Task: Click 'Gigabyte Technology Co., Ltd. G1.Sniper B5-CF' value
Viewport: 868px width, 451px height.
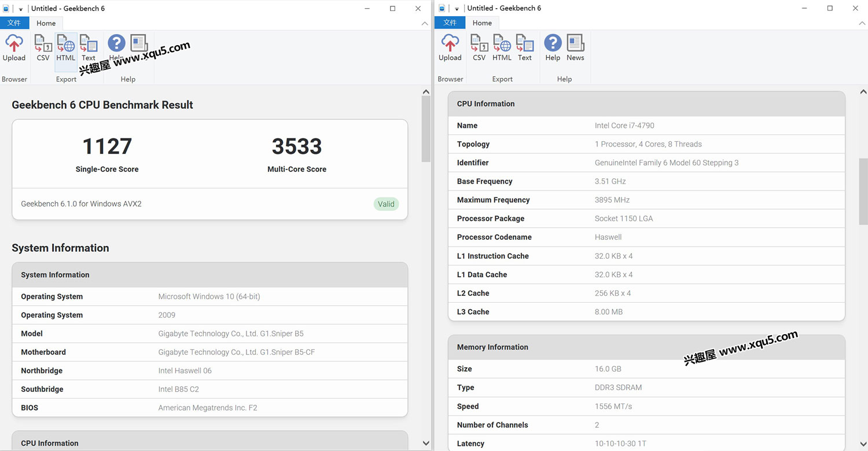Action: click(237, 352)
